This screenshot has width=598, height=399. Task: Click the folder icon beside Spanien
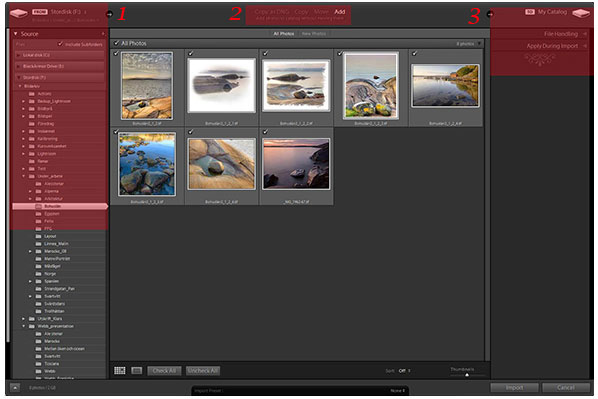(39, 282)
